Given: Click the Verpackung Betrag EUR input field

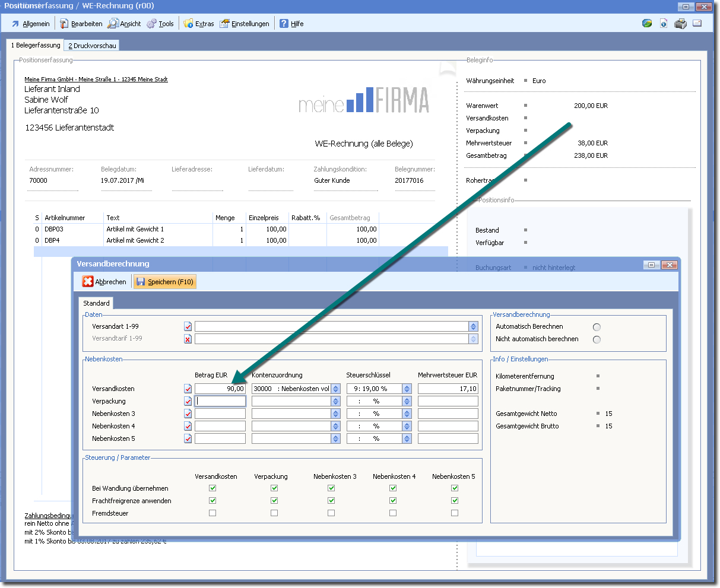Looking at the screenshot, I should click(220, 401).
